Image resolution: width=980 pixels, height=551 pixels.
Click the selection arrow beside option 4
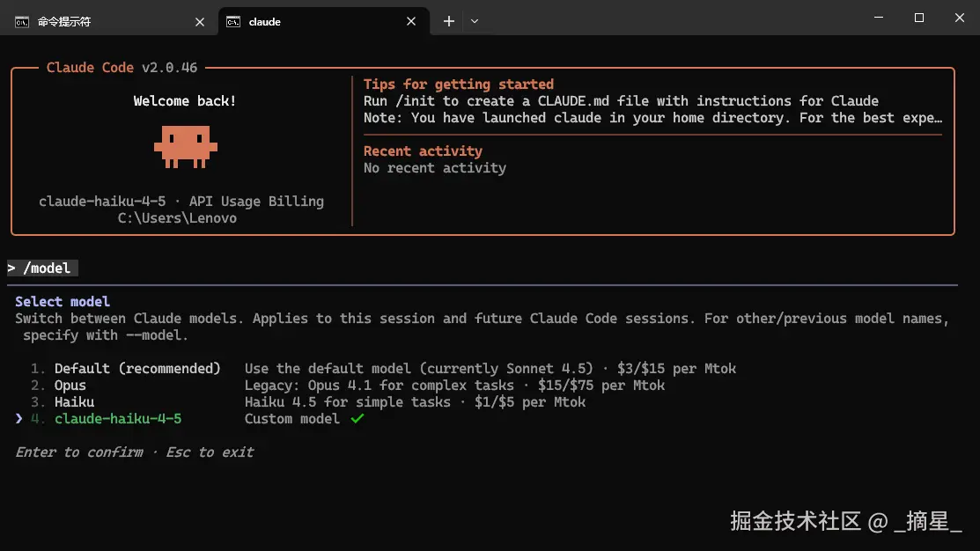click(x=18, y=419)
